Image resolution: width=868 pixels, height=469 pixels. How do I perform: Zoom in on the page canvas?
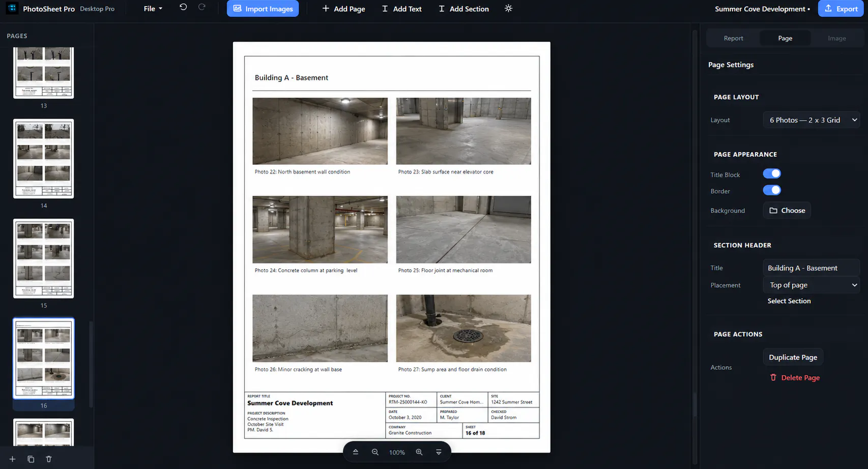pyautogui.click(x=419, y=452)
